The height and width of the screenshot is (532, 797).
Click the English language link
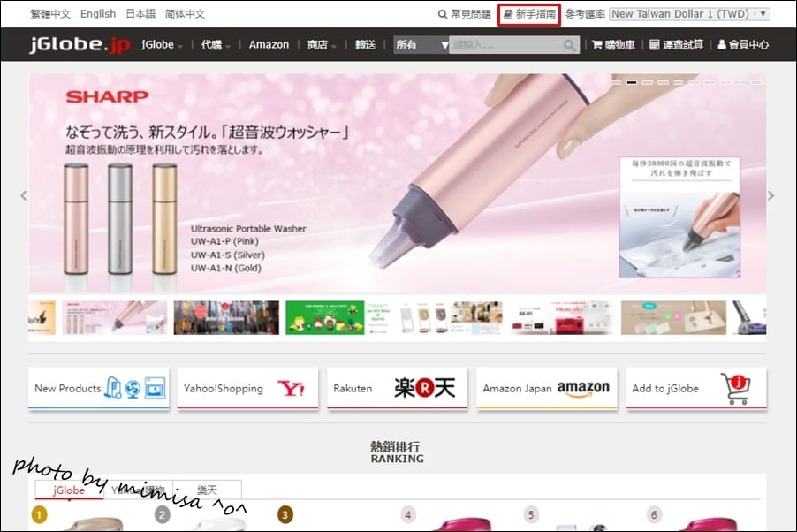coord(97,13)
